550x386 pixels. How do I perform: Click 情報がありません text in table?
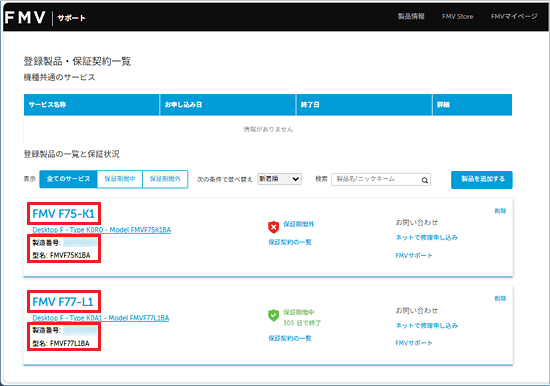click(268, 129)
